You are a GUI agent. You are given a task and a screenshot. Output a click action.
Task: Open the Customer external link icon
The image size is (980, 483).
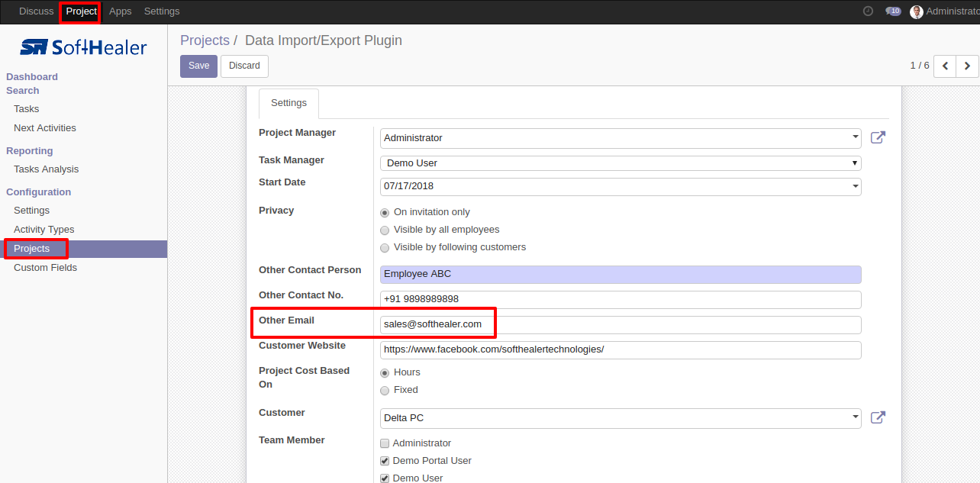point(878,418)
